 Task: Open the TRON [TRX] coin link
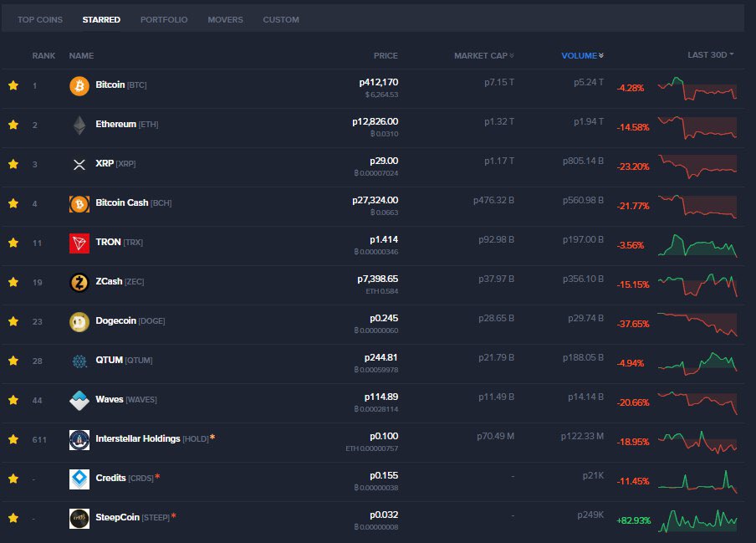pos(119,242)
